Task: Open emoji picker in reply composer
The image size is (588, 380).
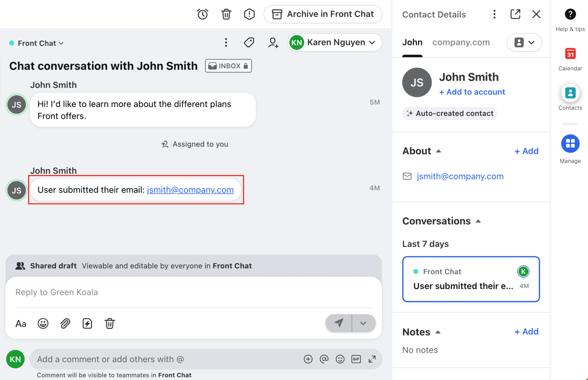Action: coord(43,324)
